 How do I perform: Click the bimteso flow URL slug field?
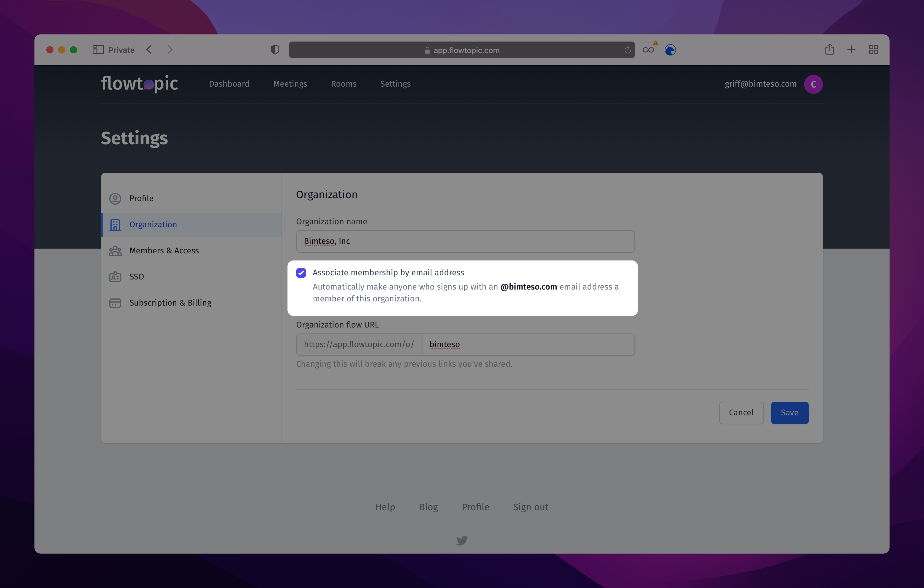click(x=528, y=345)
